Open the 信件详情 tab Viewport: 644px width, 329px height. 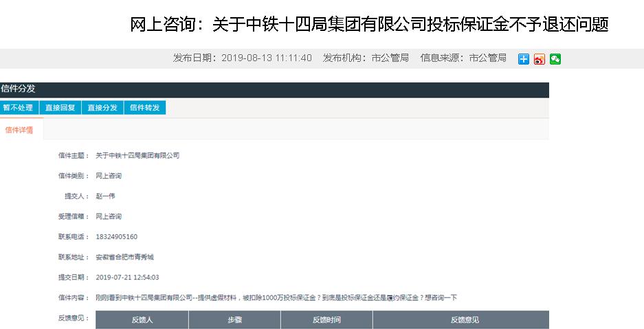click(20, 130)
